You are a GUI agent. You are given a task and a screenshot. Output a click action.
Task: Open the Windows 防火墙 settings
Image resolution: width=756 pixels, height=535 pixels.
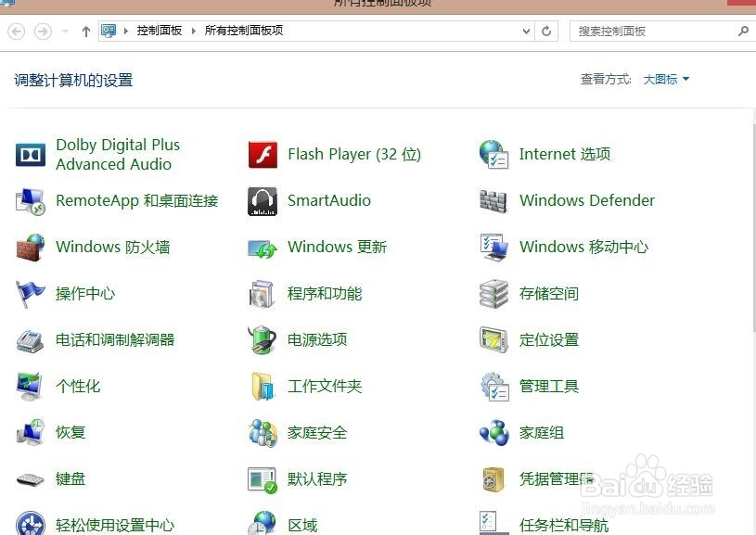coord(111,248)
